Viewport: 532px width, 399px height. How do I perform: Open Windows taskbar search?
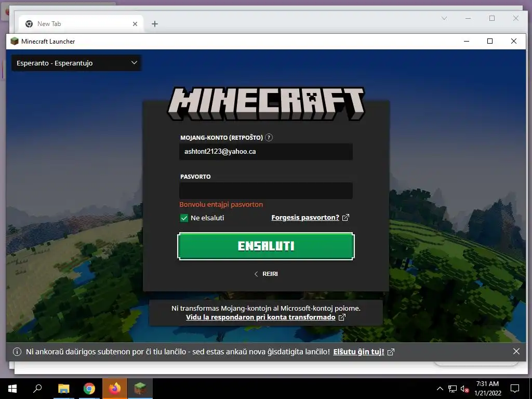tap(37, 389)
